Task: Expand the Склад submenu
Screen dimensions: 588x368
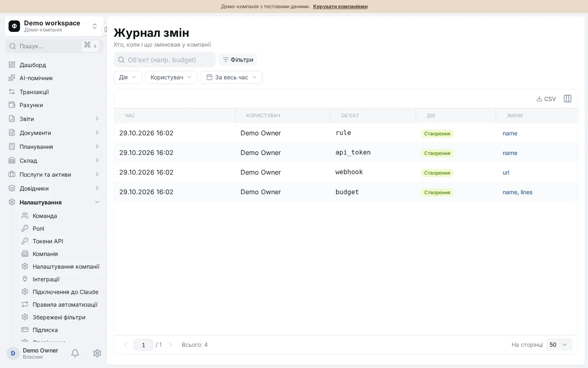Action: [54, 161]
